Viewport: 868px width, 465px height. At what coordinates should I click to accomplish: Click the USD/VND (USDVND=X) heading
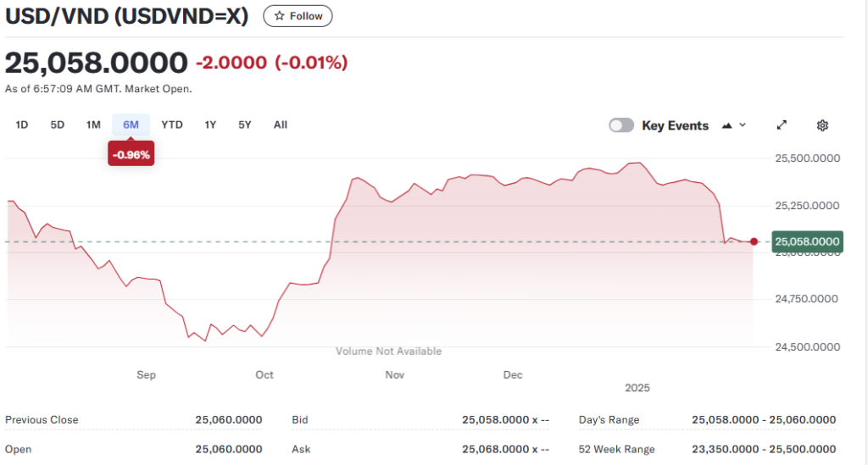127,16
